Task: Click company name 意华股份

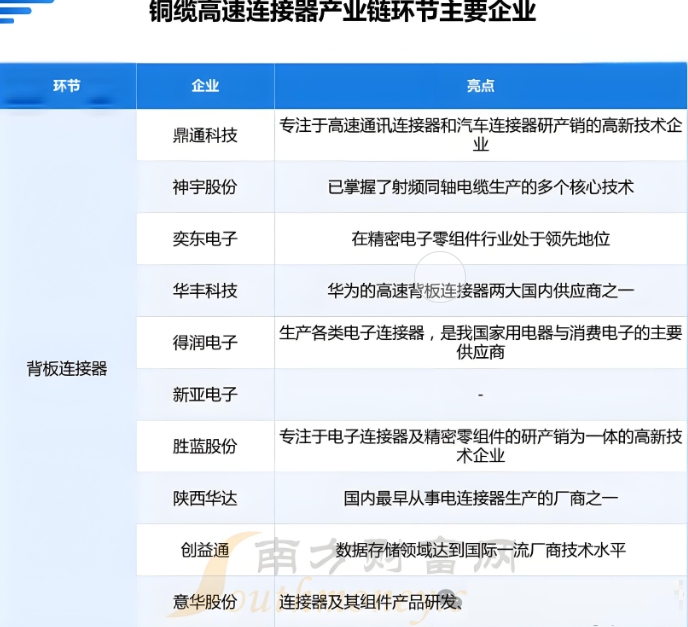Action: (x=205, y=602)
